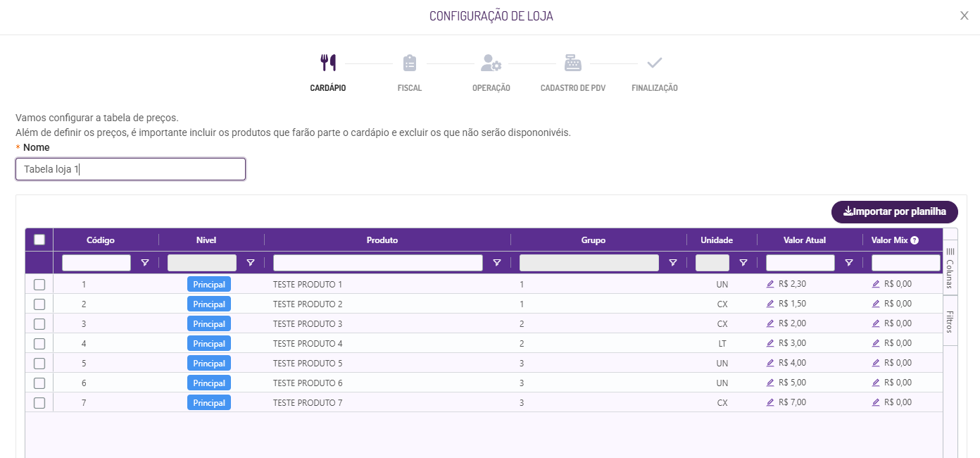This screenshot has width=980, height=458.
Task: Check the row checkbox for product code 5
Action: tap(39, 364)
